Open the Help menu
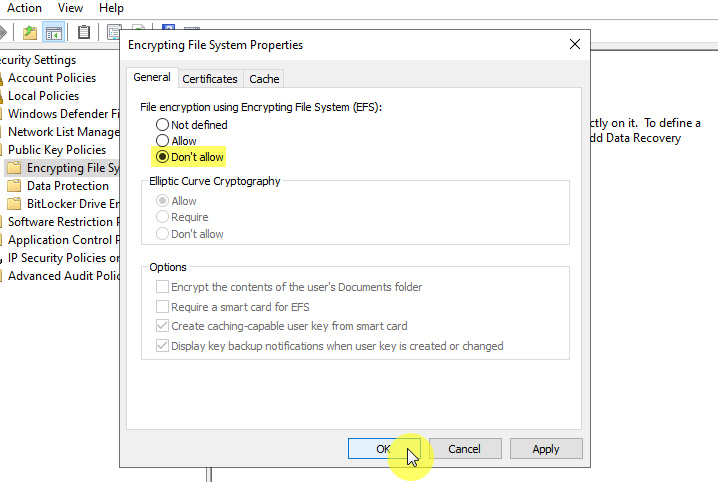The width and height of the screenshot is (718, 482). click(111, 8)
